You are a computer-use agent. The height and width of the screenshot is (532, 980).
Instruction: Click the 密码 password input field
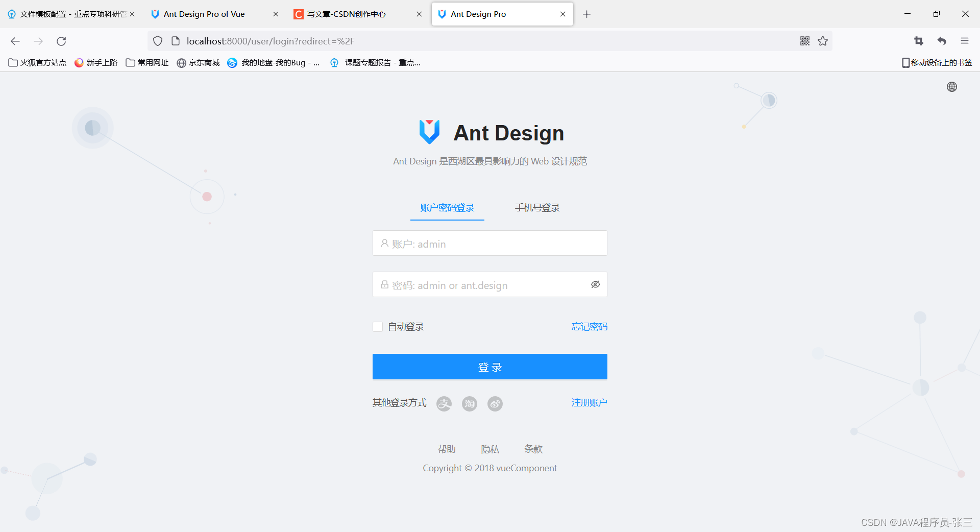489,284
